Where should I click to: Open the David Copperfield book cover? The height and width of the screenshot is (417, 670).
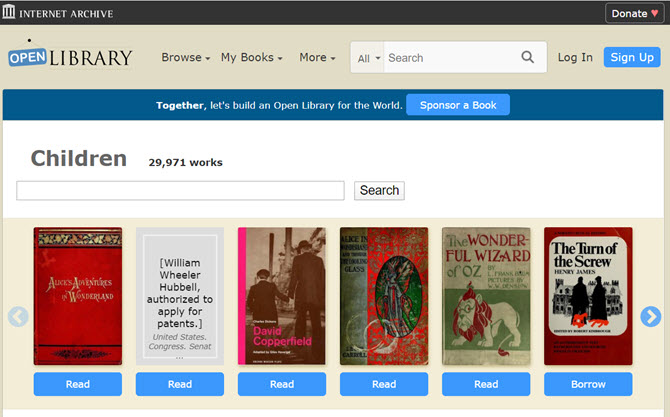click(x=282, y=296)
